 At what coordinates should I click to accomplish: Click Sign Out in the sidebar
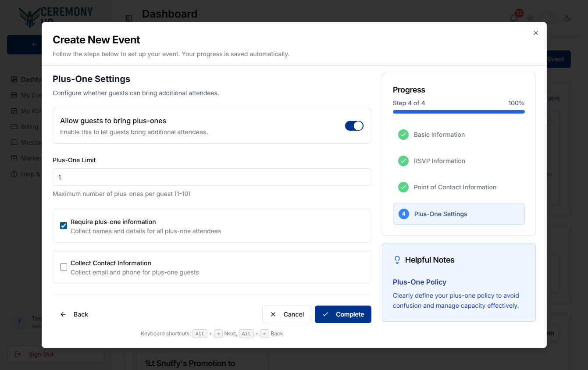(56, 354)
